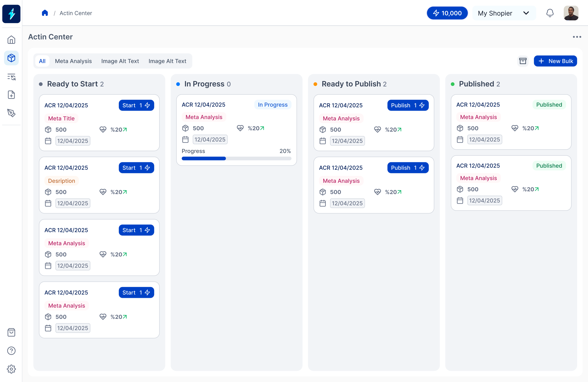Click the 10,000 credits badge
The height and width of the screenshot is (382, 588).
coord(447,13)
